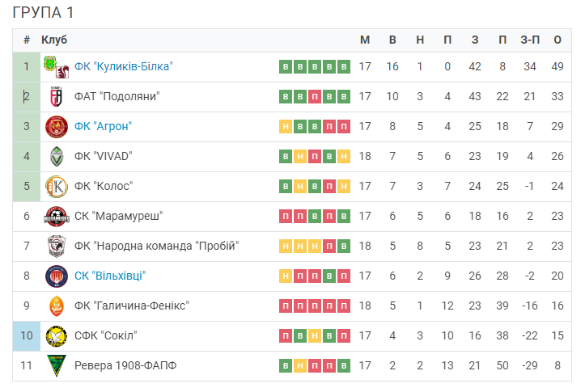Click the ФК "VIVAD" shield logo
Viewport: 585px width, 392px height.
(x=57, y=157)
